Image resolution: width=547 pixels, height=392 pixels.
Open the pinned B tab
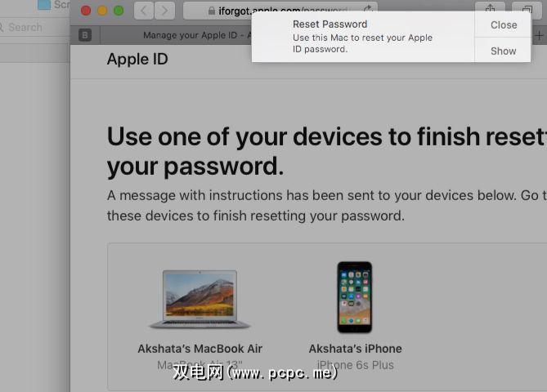85,35
